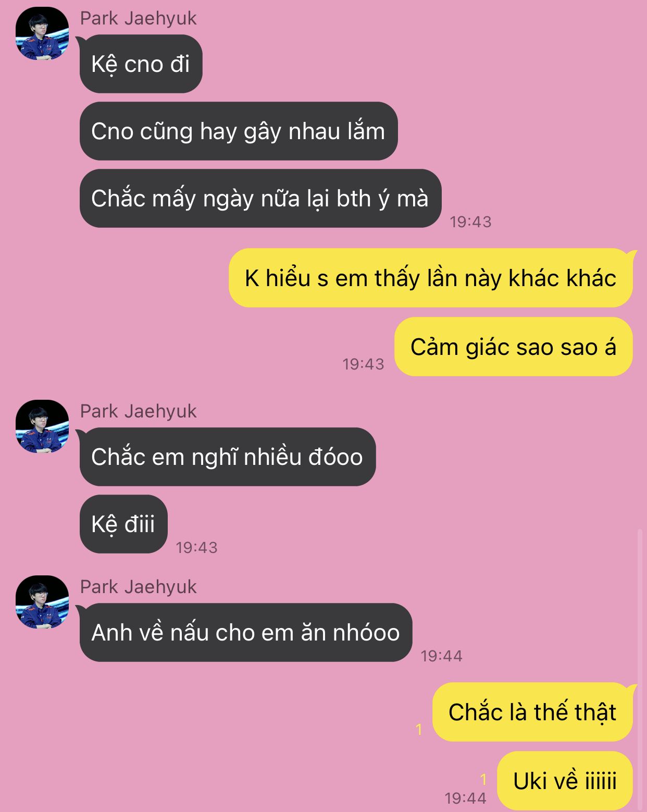
Task: Tap the avatar next to "Chắc em nghĩ nhiều đóoo"
Action: (42, 426)
